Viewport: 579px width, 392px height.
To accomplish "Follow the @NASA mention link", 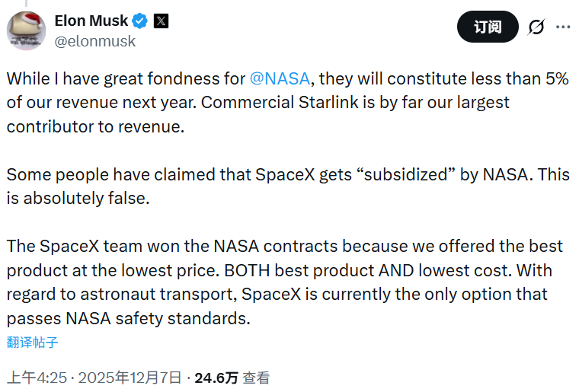I will [281, 78].
